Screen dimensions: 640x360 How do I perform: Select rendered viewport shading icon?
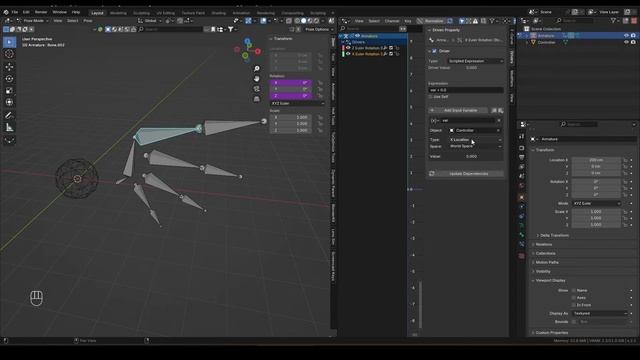316,21
